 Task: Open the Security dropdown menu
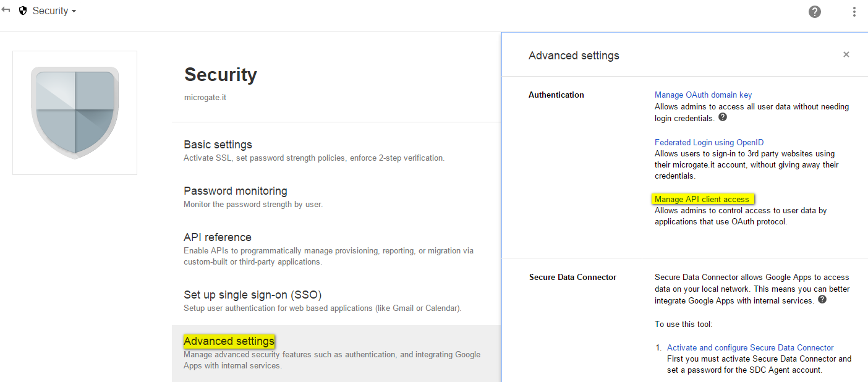click(x=54, y=11)
